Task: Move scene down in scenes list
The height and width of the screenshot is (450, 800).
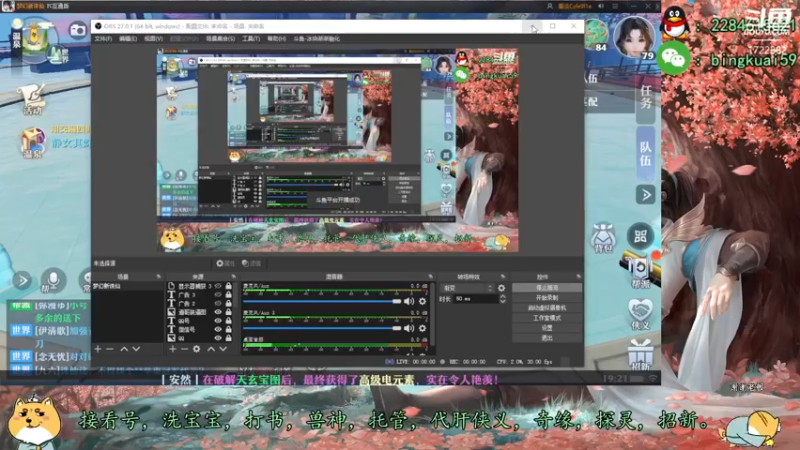Action: pos(136,349)
